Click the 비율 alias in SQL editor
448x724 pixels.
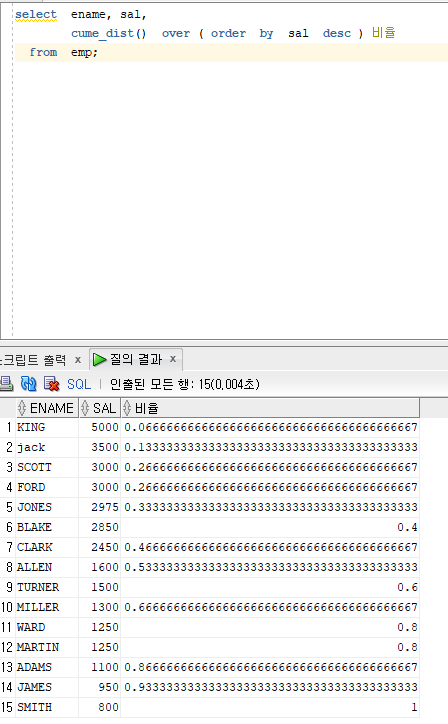click(x=383, y=33)
